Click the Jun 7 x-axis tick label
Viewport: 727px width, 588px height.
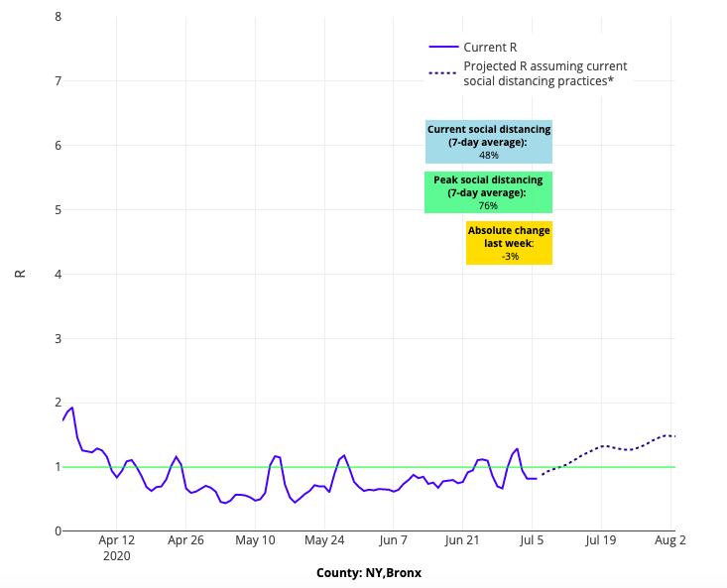click(393, 541)
